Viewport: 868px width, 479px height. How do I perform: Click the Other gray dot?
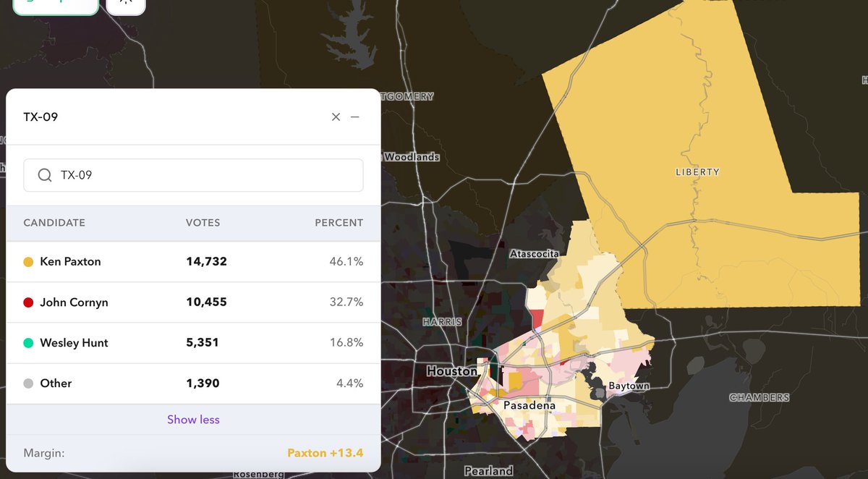[28, 383]
